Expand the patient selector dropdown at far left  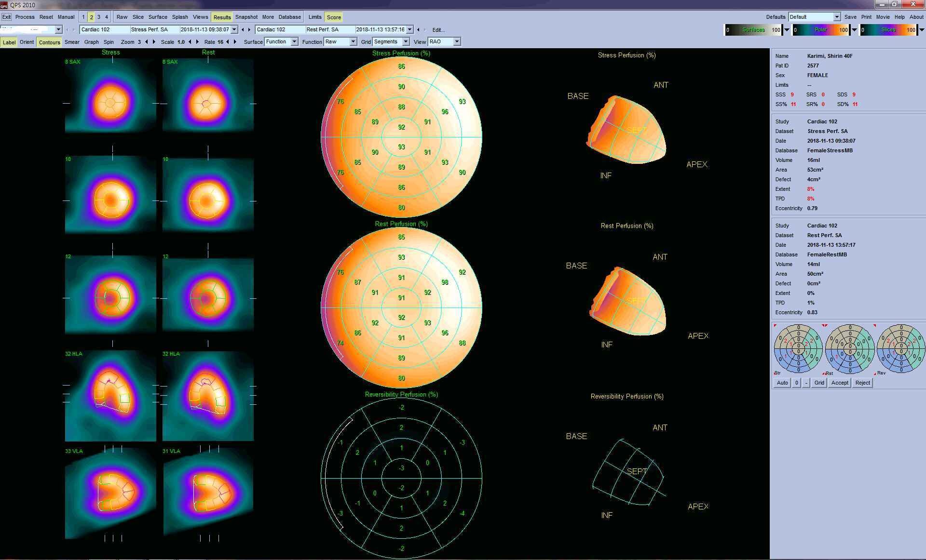(x=58, y=30)
